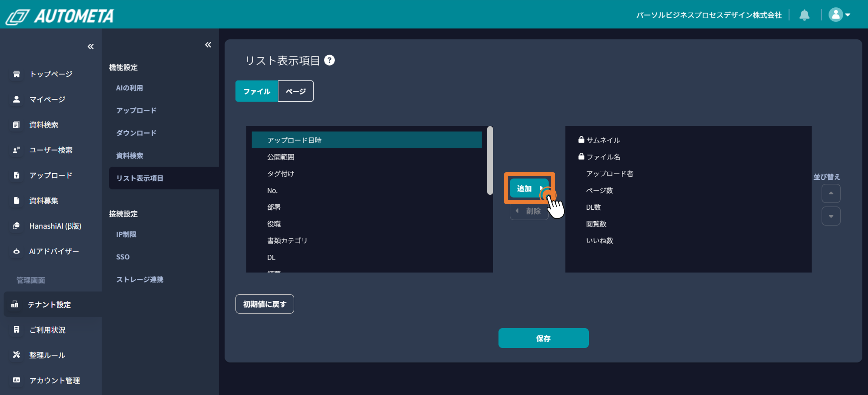Open マイページ in the sidebar
Screen dimensions: 868x395
pos(47,99)
